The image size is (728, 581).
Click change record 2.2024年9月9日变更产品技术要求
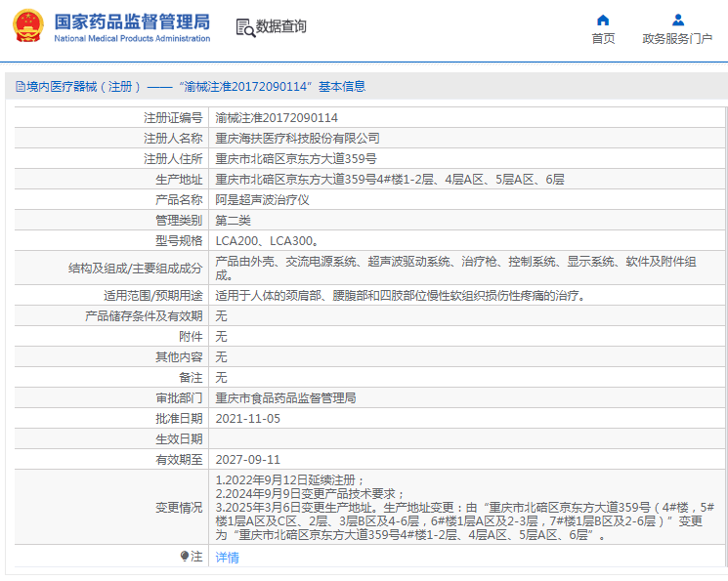click(310, 494)
